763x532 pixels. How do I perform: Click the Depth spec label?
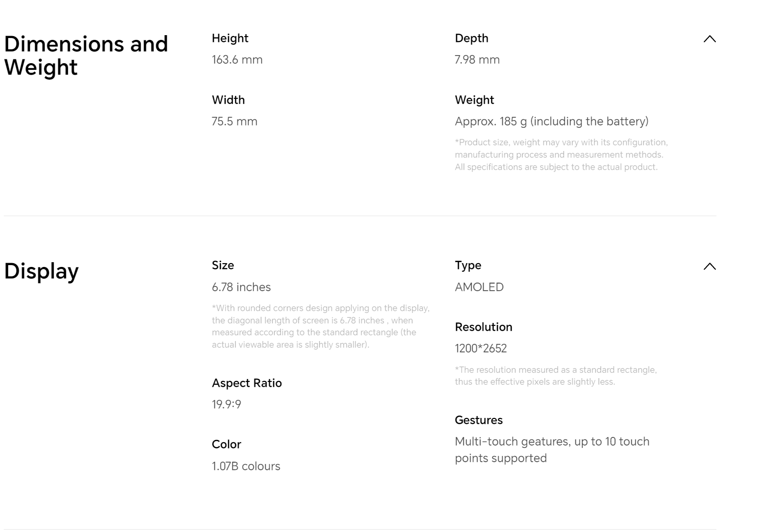click(x=471, y=38)
